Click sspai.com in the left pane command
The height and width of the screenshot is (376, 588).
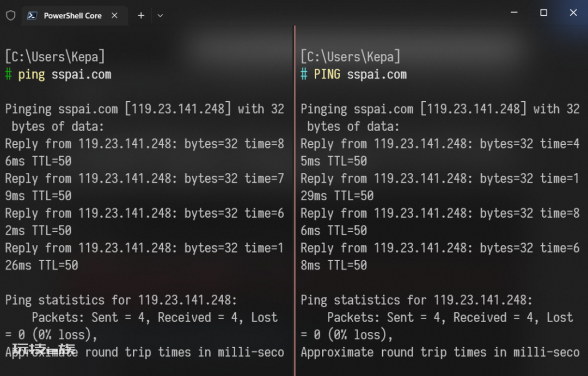click(x=81, y=75)
